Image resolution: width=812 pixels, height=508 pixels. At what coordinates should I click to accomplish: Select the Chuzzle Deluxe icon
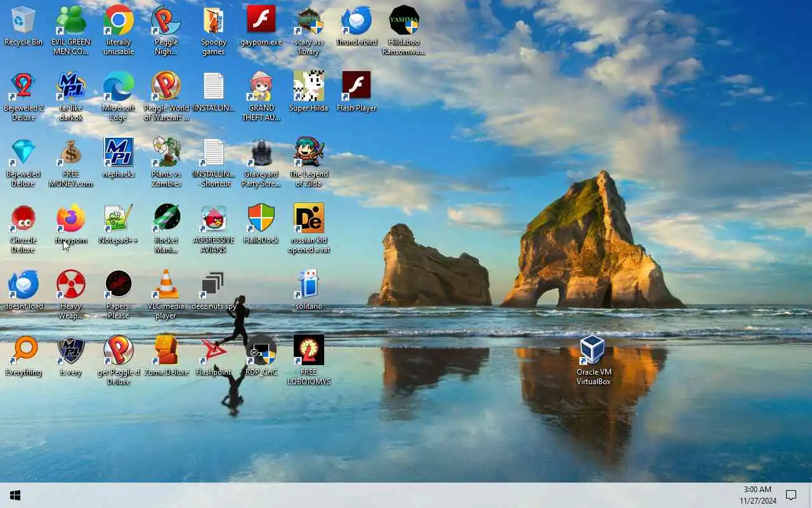point(23,218)
